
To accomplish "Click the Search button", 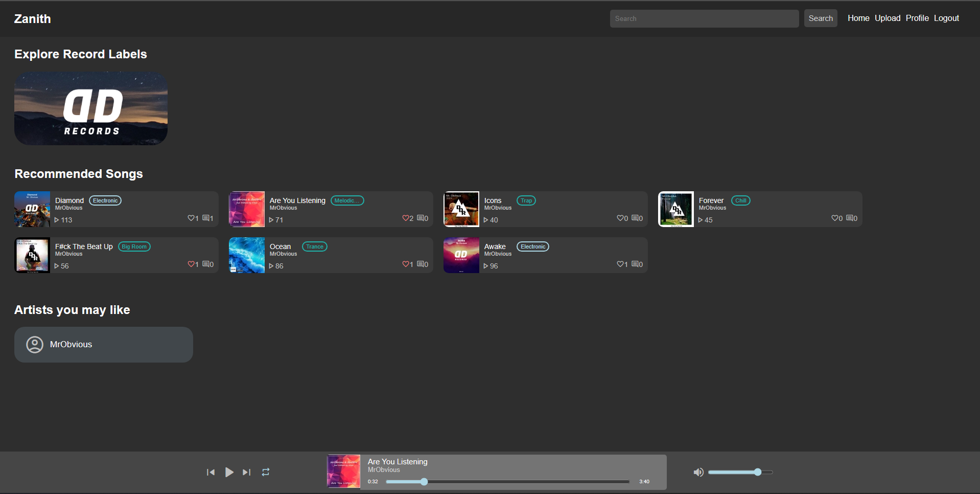I will pos(820,18).
